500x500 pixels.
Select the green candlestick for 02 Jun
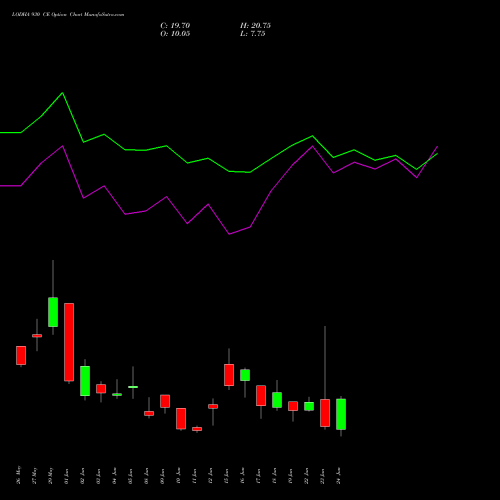click(85, 381)
